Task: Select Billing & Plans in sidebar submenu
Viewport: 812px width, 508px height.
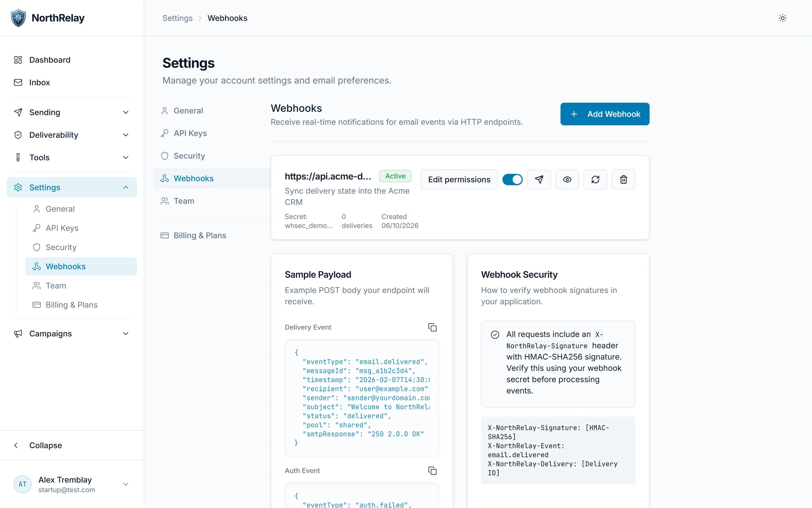Action: (x=81, y=305)
